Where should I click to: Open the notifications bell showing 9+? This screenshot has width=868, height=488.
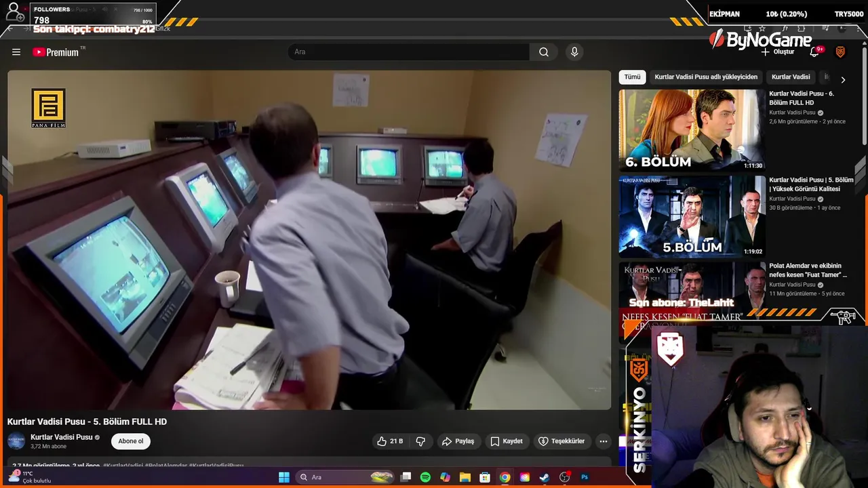point(816,52)
